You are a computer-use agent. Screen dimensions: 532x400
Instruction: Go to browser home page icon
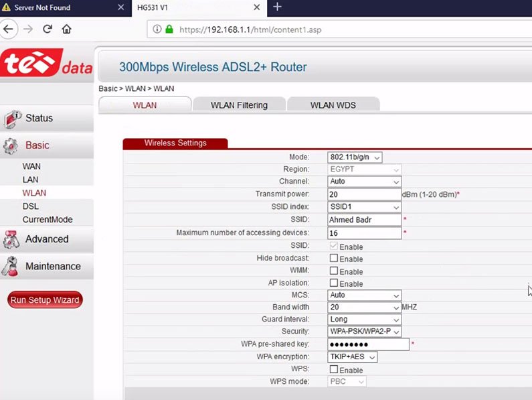pos(66,29)
